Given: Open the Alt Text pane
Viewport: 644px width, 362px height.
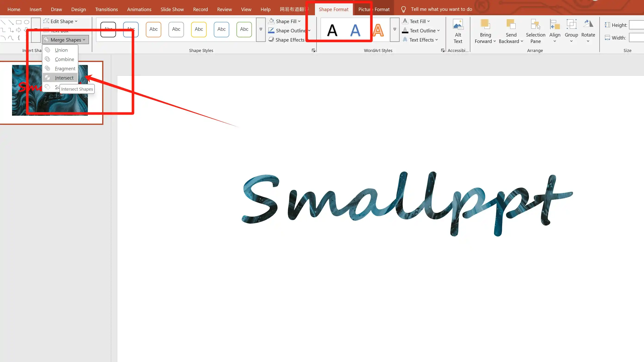Looking at the screenshot, I should point(458,31).
